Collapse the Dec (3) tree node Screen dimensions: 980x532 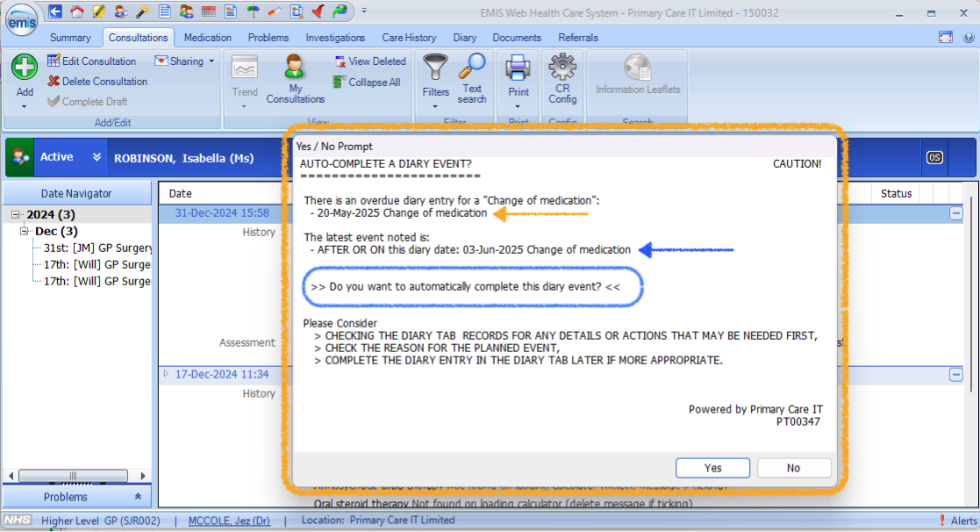pos(25,231)
